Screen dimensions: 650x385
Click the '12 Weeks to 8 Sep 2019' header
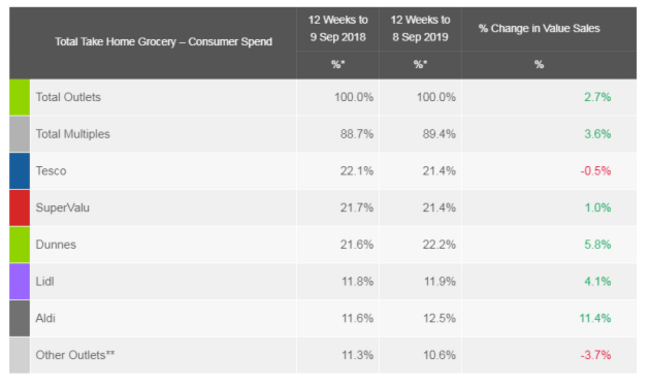420,29
